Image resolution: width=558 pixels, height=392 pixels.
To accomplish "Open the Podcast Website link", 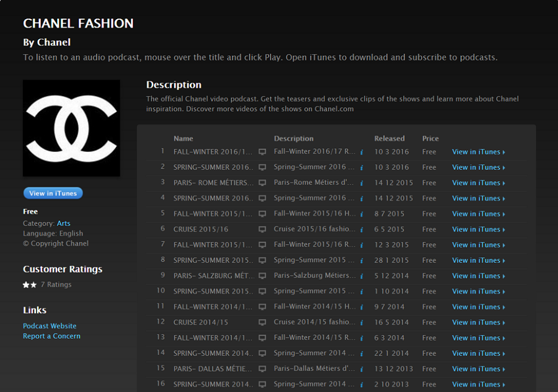I will click(50, 326).
